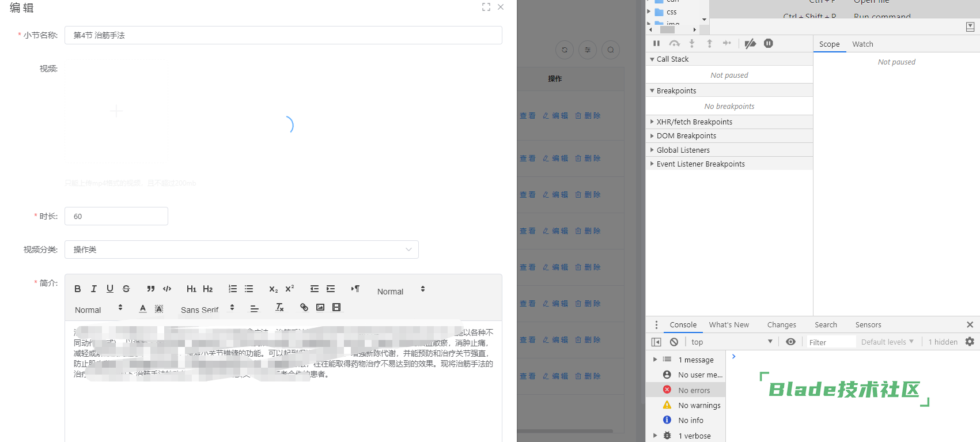980x442 pixels.
Task: Click the round search button above the table
Action: point(611,50)
